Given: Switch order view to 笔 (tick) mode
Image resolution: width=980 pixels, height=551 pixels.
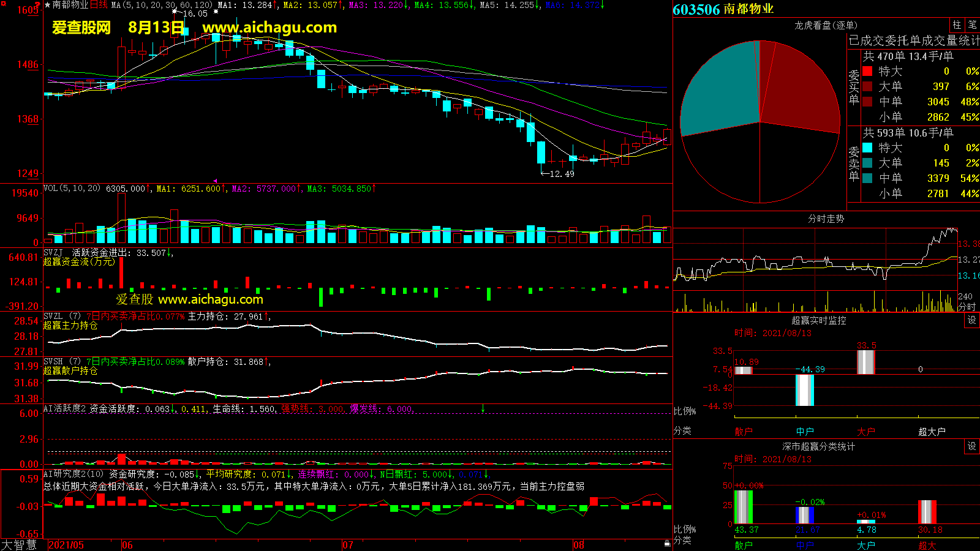Looking at the screenshot, I should [x=972, y=25].
